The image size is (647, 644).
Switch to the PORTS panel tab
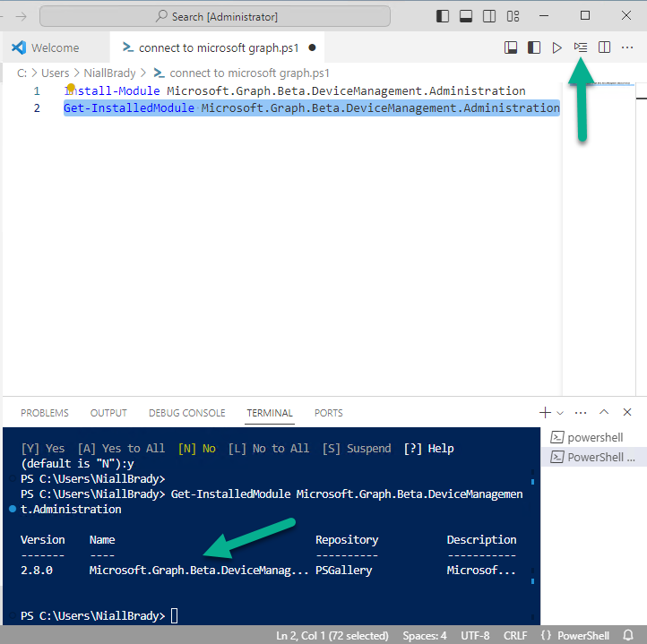[329, 413]
